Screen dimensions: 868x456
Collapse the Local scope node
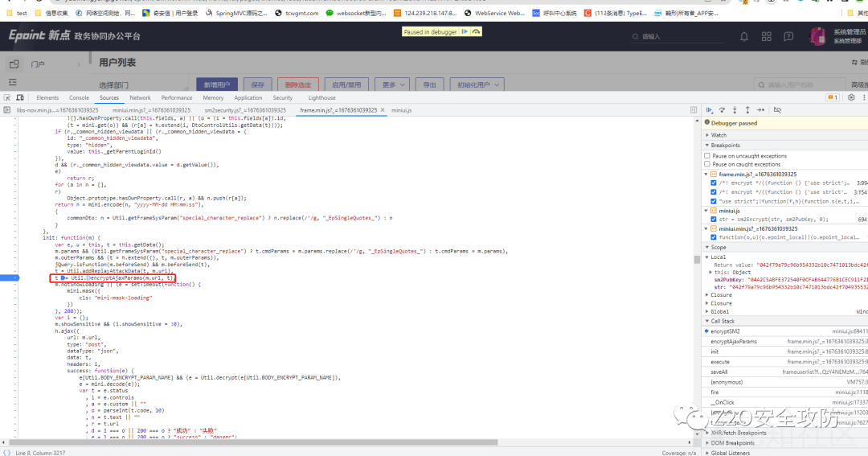click(x=707, y=257)
